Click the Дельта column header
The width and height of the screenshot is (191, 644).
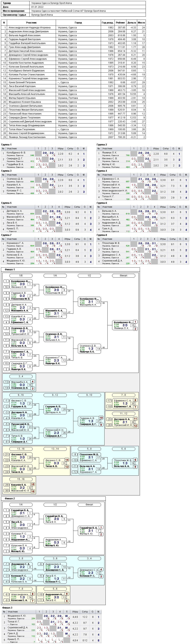[x=132, y=23]
